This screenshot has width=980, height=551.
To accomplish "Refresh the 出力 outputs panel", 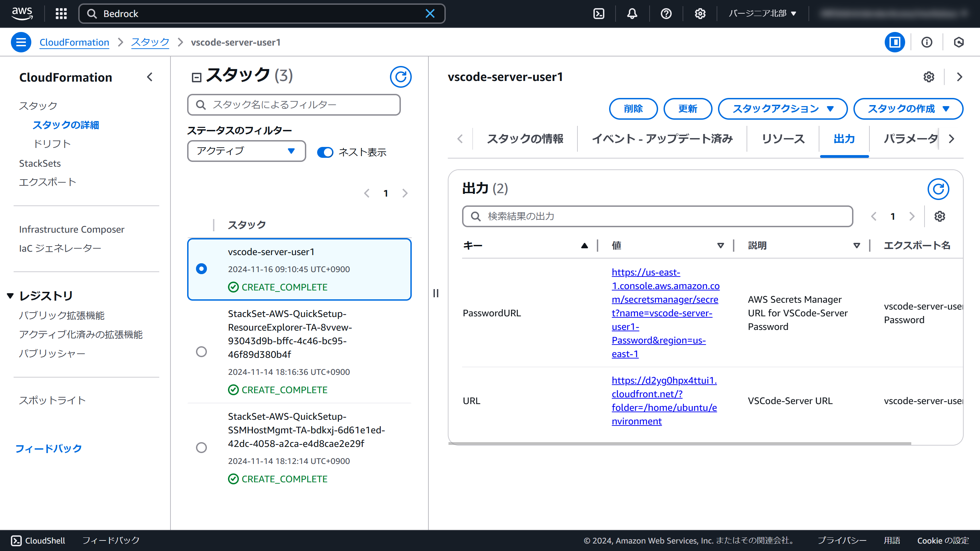I will point(939,189).
